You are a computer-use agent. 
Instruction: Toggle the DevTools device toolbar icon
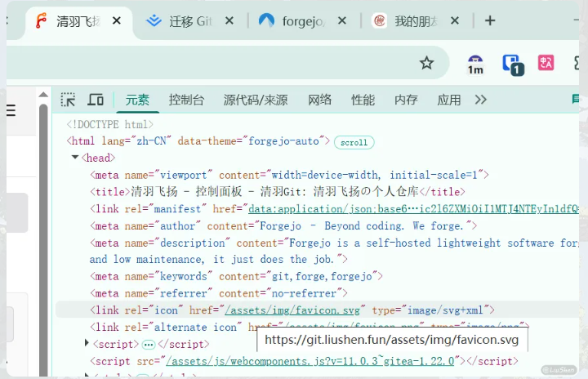(x=96, y=100)
